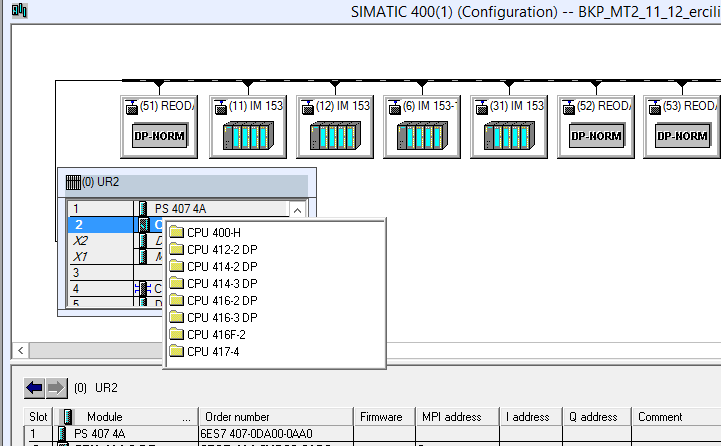Click the horizontal scrollbar left arrow
This screenshot has width=721, height=446.
(x=21, y=350)
